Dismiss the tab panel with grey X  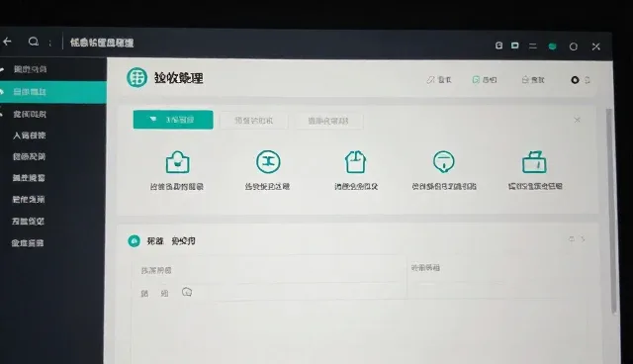tap(577, 120)
